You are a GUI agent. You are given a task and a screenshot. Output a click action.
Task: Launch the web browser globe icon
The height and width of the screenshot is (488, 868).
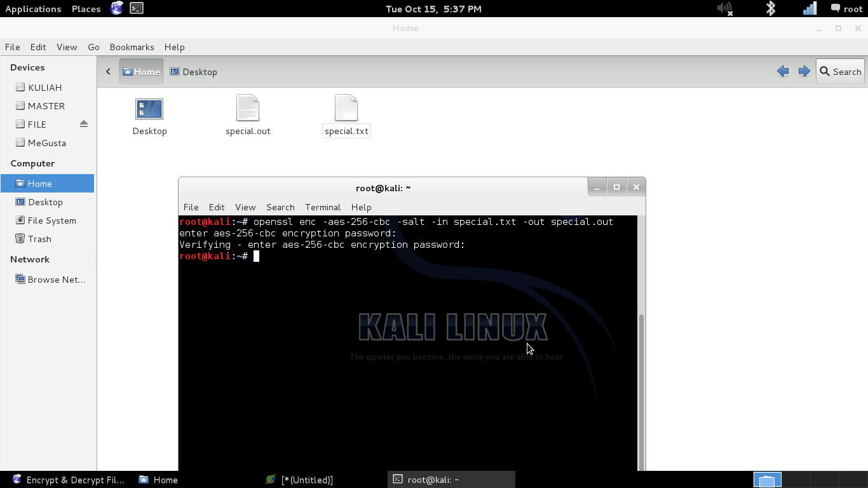coord(116,8)
